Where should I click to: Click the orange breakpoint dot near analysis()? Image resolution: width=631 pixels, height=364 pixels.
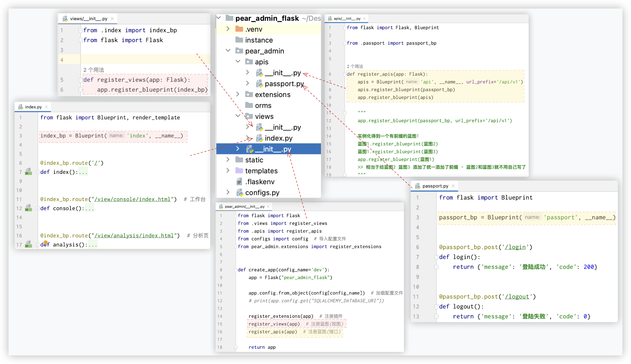(x=45, y=242)
